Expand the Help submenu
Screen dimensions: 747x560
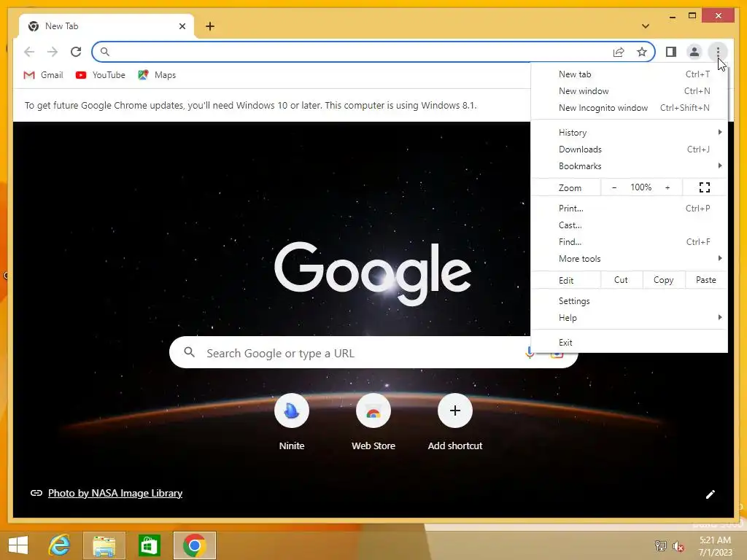pyautogui.click(x=629, y=318)
